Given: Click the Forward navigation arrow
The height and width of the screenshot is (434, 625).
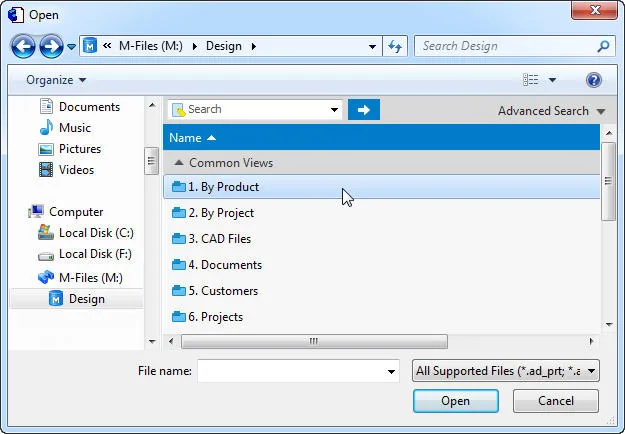Looking at the screenshot, I should point(51,47).
